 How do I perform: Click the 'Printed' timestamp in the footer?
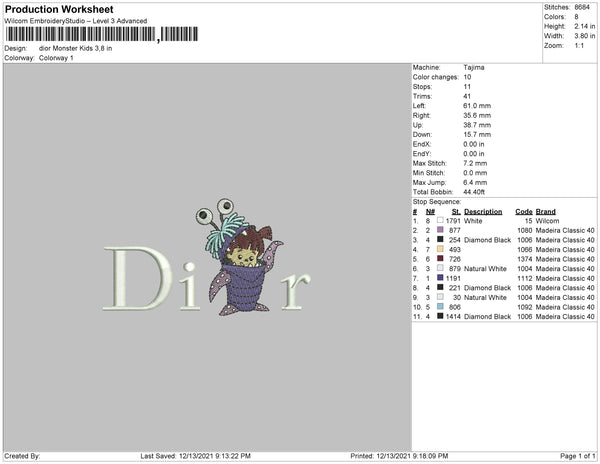pyautogui.click(x=399, y=456)
